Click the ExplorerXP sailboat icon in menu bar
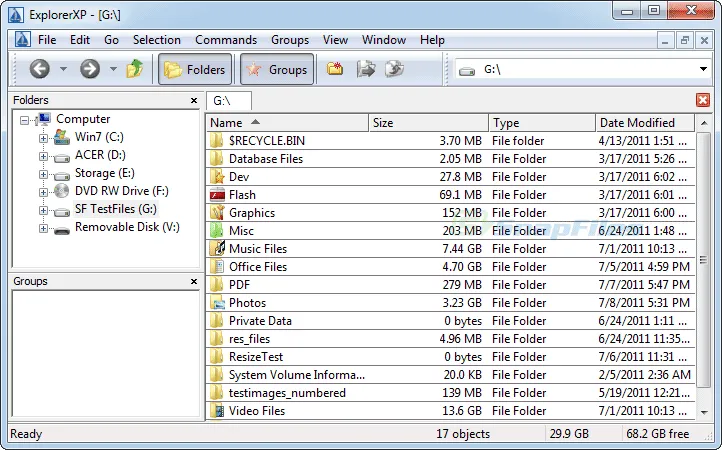 [x=22, y=40]
